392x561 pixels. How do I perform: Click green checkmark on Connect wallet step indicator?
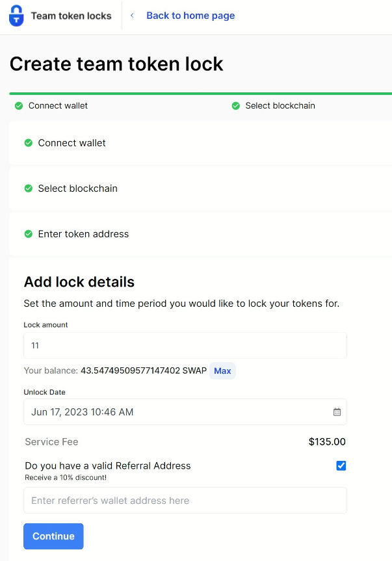18,105
